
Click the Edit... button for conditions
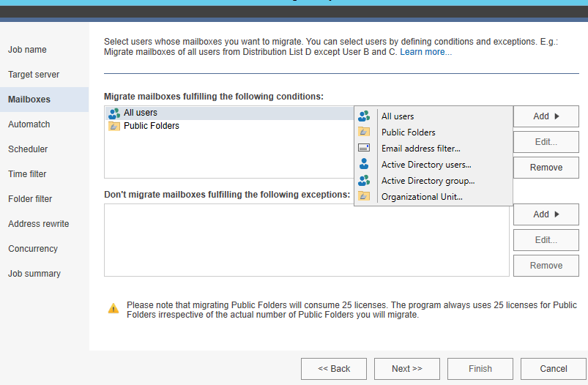(x=546, y=142)
